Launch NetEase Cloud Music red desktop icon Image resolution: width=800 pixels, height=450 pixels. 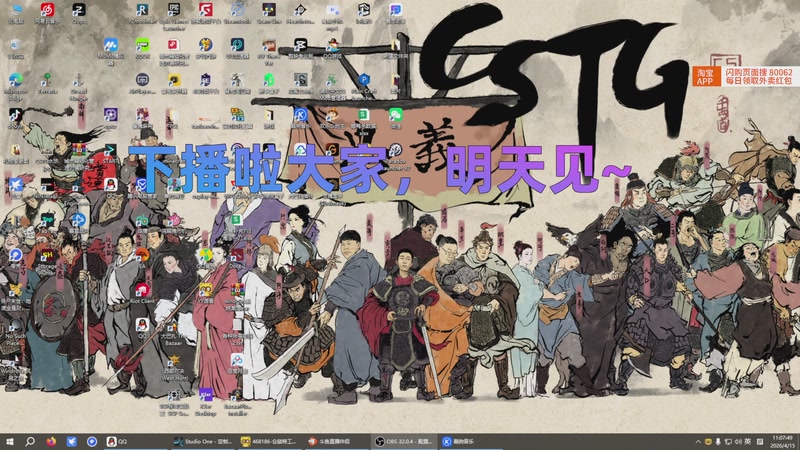(47, 12)
